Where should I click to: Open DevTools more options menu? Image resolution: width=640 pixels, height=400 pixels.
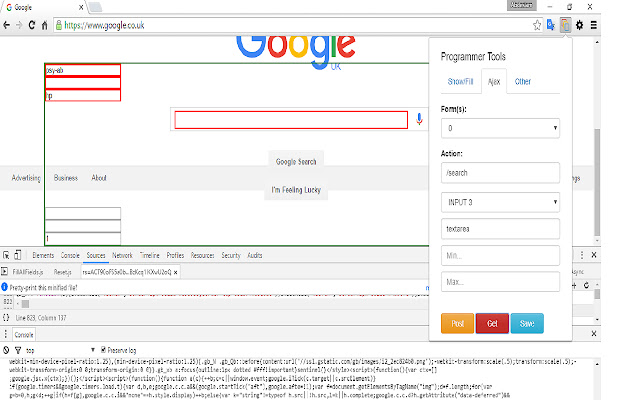pos(582,255)
